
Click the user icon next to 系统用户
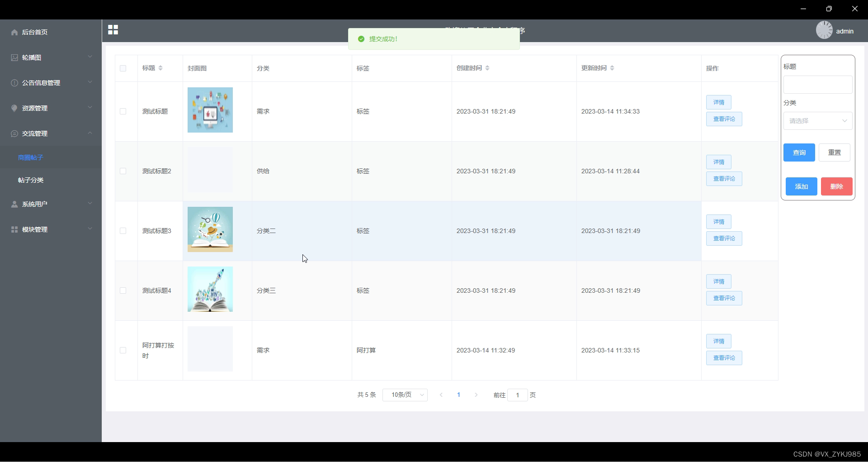click(14, 204)
